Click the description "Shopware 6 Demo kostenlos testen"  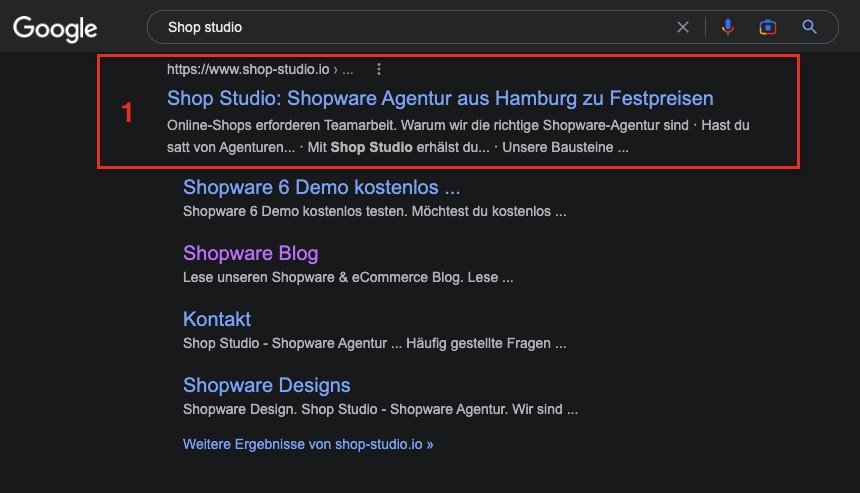[x=374, y=211]
